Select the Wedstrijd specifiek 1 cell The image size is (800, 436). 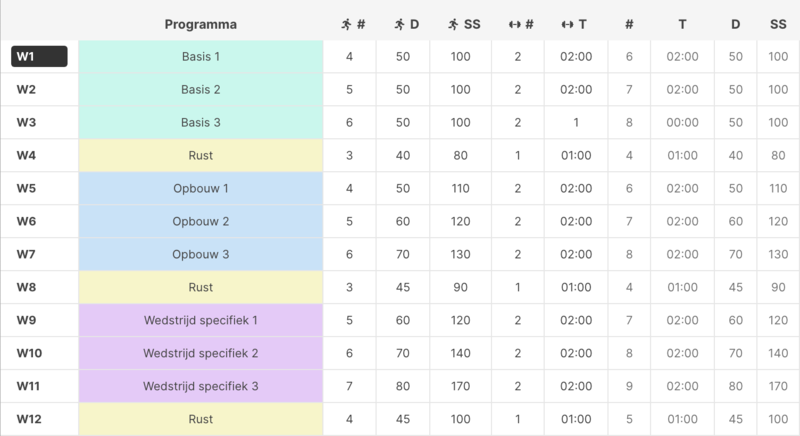(x=200, y=321)
